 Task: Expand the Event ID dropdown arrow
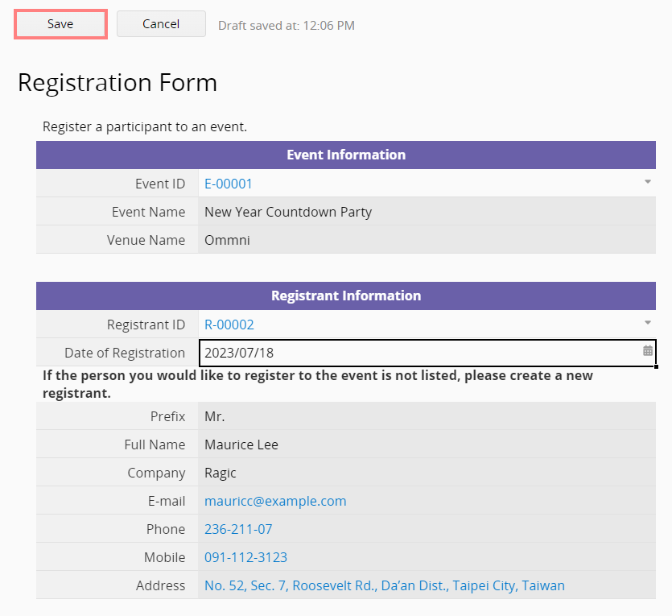tap(647, 183)
